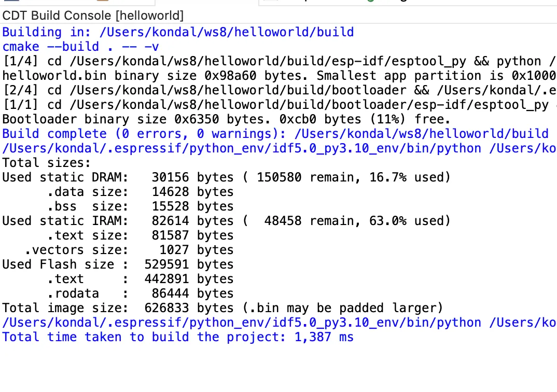Click the 'Total sizes:' heading line
The width and height of the screenshot is (557, 392).
46,163
